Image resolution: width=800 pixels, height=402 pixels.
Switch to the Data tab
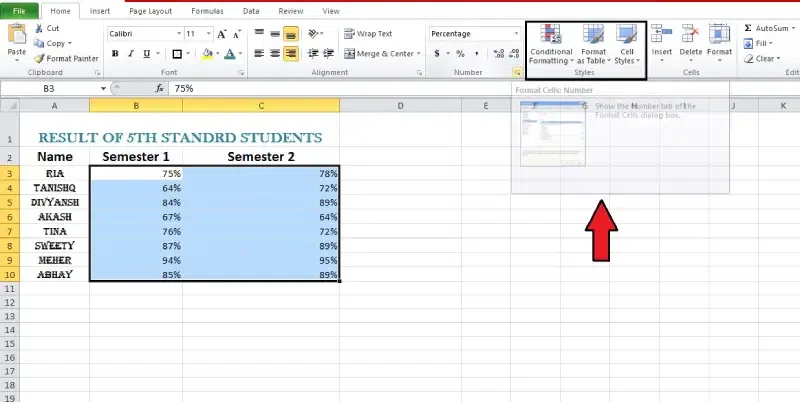coord(251,11)
